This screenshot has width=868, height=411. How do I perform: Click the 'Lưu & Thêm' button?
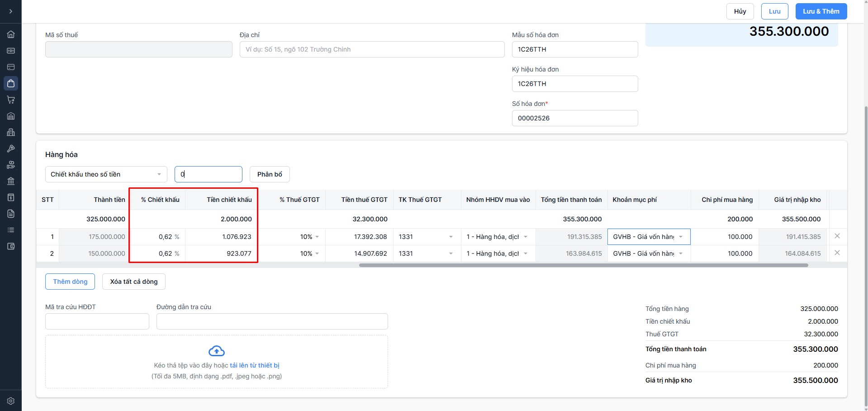click(x=821, y=11)
